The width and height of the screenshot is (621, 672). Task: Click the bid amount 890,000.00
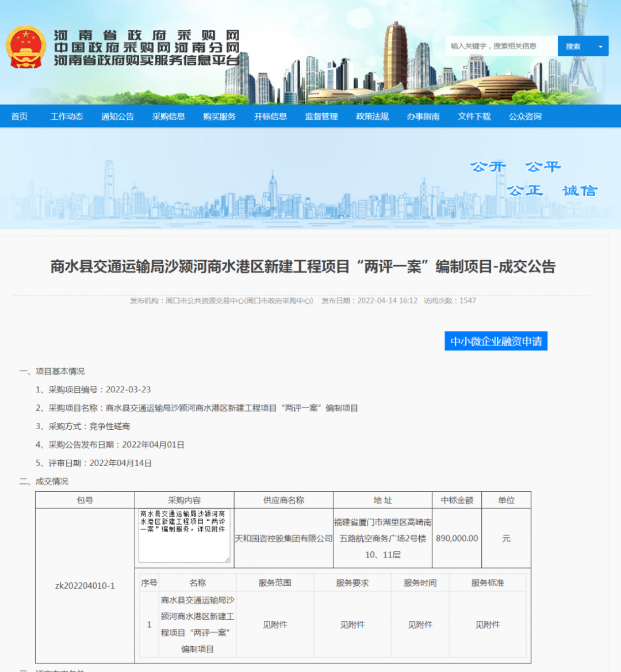pyautogui.click(x=457, y=539)
